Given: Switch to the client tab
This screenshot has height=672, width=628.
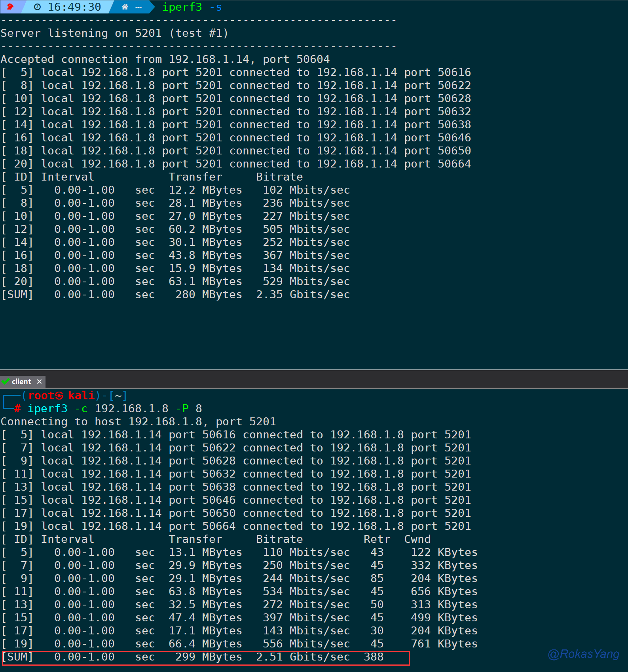Looking at the screenshot, I should click(21, 381).
